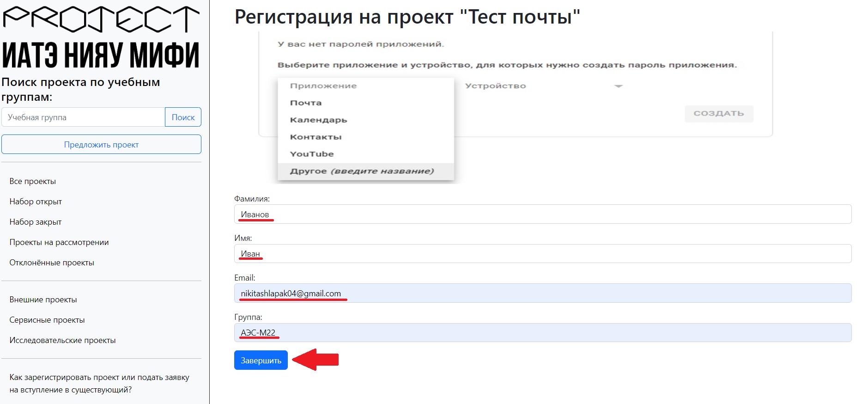Screen dimensions: 868x404
Task: Open Исследовательские проекты
Action: pos(63,340)
